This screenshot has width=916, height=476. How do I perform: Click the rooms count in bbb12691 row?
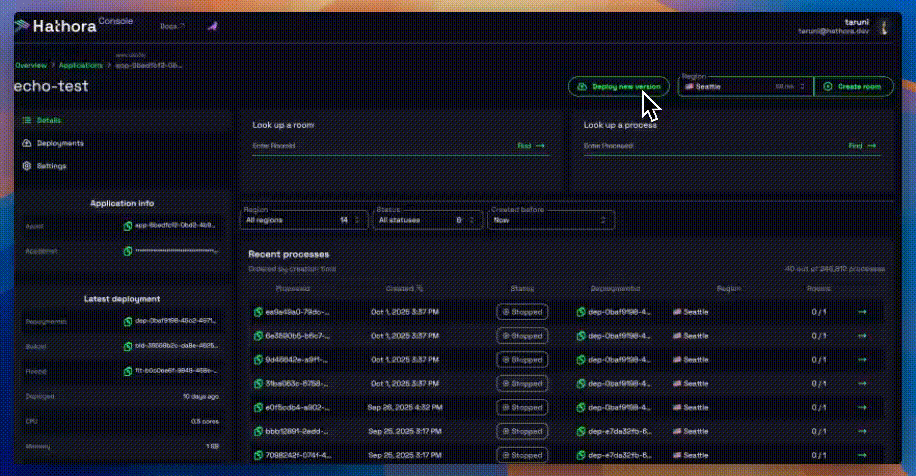click(x=818, y=432)
